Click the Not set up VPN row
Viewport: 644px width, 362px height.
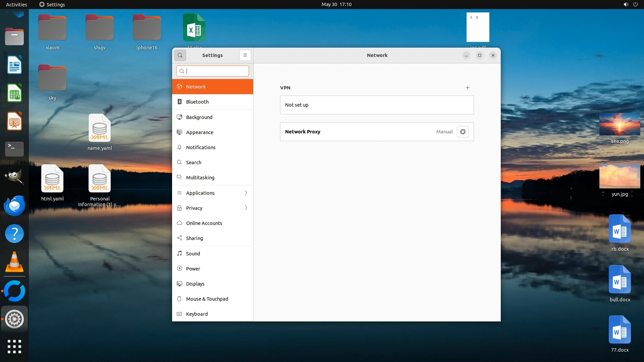[x=377, y=105]
